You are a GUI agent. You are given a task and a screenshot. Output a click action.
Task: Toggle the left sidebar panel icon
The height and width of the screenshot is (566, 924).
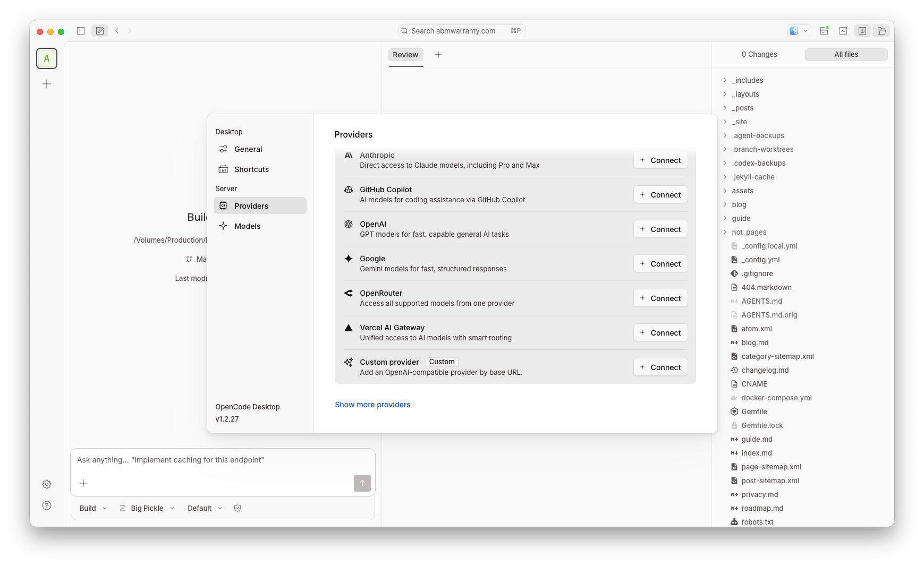(81, 31)
